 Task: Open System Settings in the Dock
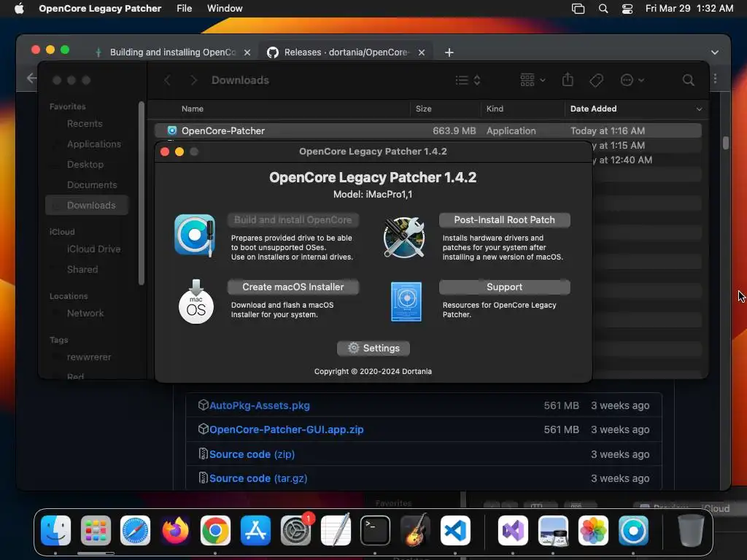coord(295,530)
